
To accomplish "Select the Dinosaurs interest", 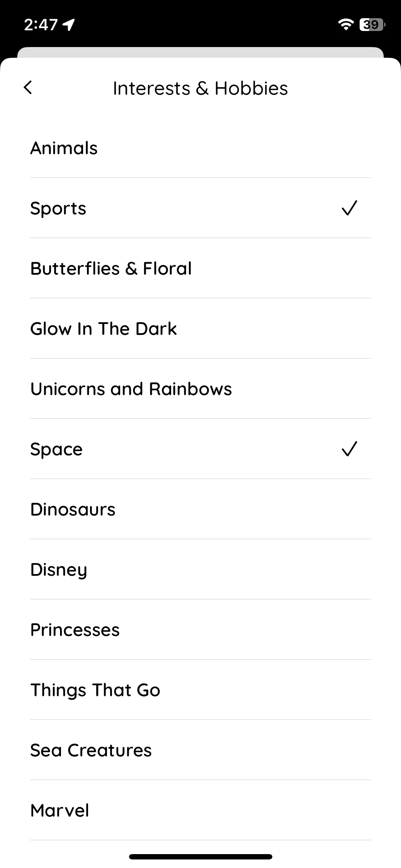I will (200, 509).
